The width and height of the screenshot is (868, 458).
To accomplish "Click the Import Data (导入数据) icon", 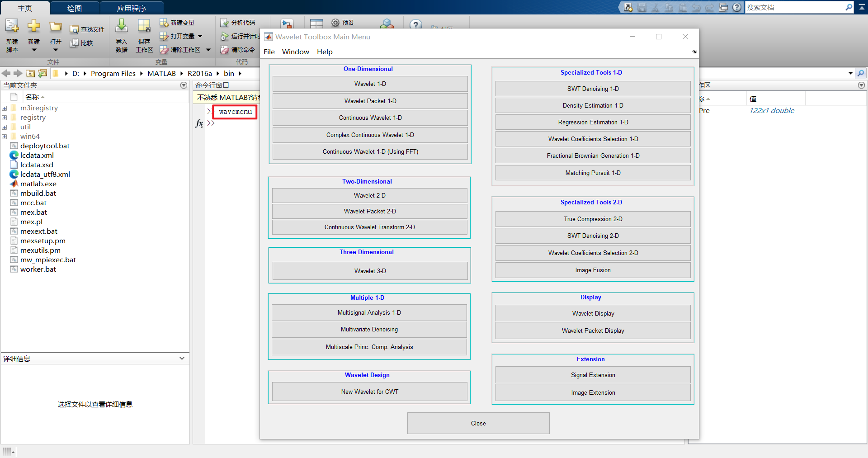I will [x=121, y=28].
